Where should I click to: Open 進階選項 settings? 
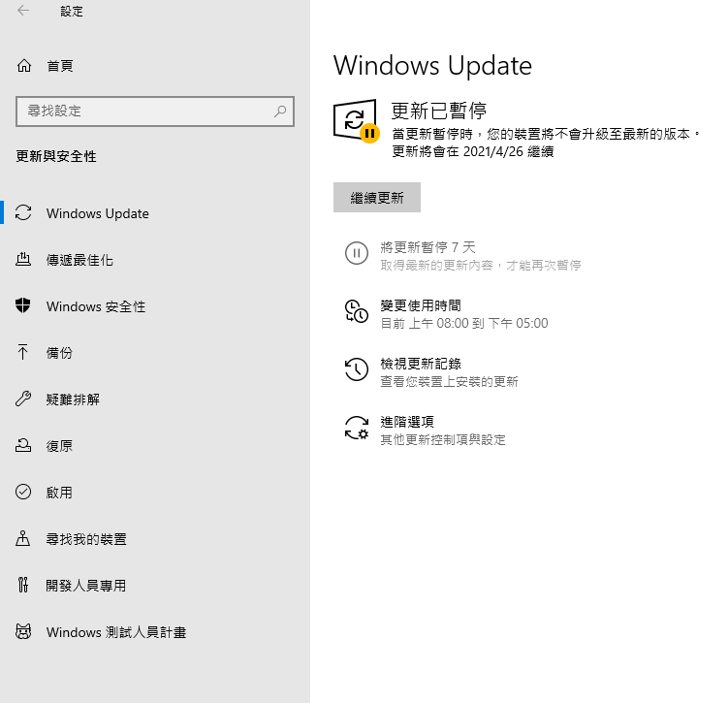[407, 422]
